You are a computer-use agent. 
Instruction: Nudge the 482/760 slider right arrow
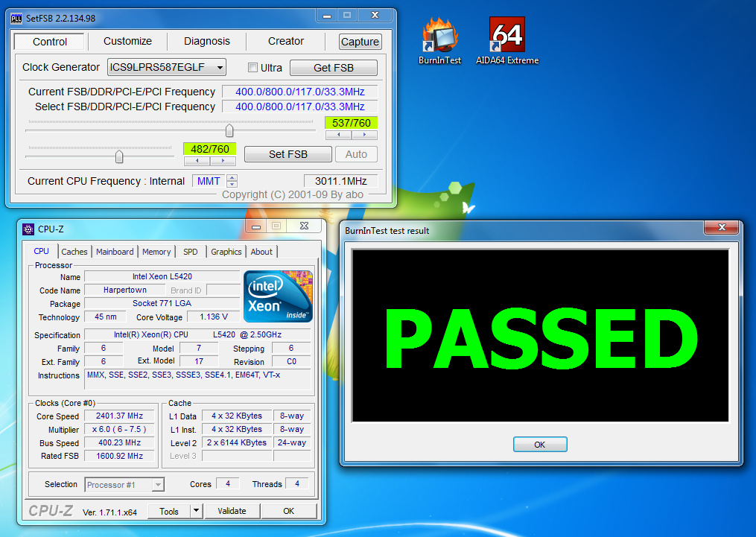223,161
